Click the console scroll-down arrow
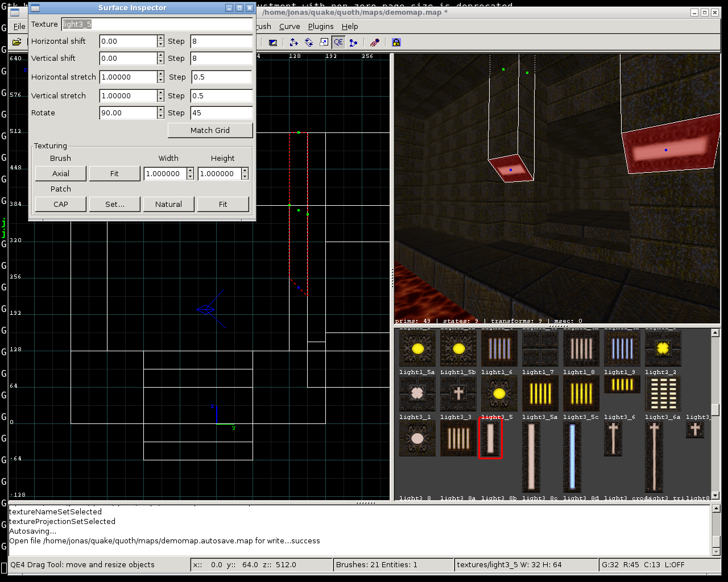 (x=716, y=552)
